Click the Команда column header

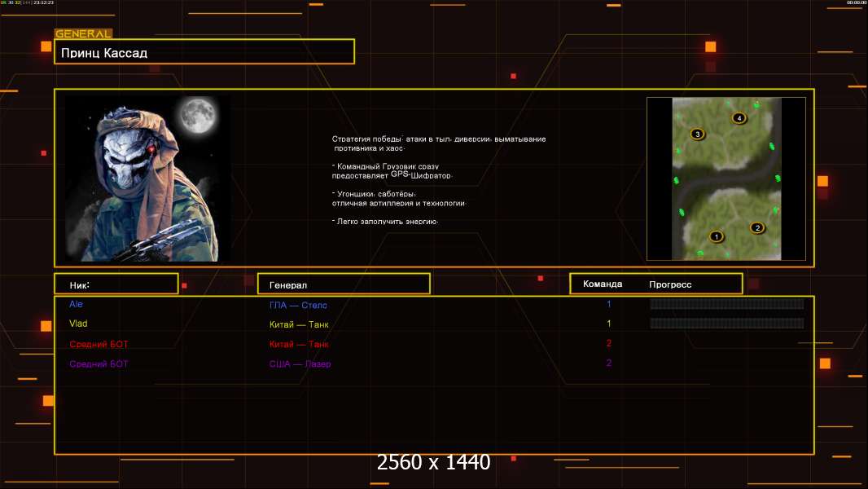(603, 284)
